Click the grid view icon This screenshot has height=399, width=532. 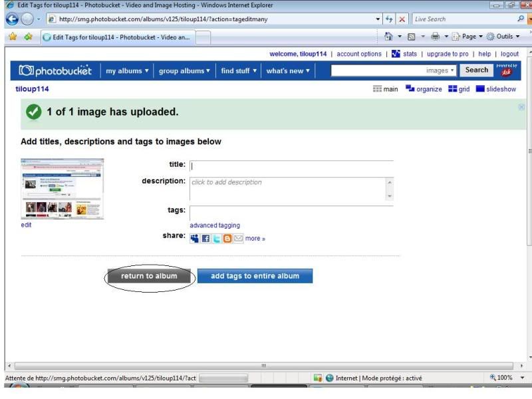pyautogui.click(x=452, y=89)
